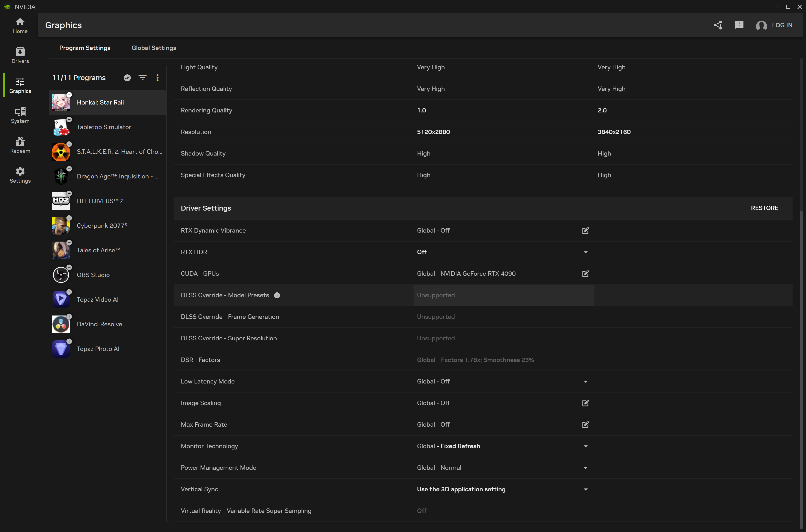Image resolution: width=806 pixels, height=532 pixels.
Task: Click the share icon in header
Action: (718, 25)
